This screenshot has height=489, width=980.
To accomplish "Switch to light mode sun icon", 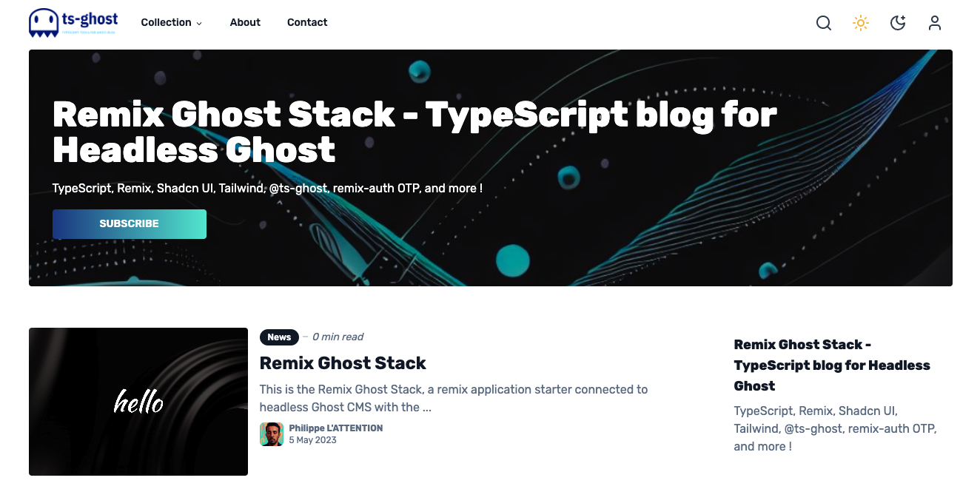I will pos(860,23).
